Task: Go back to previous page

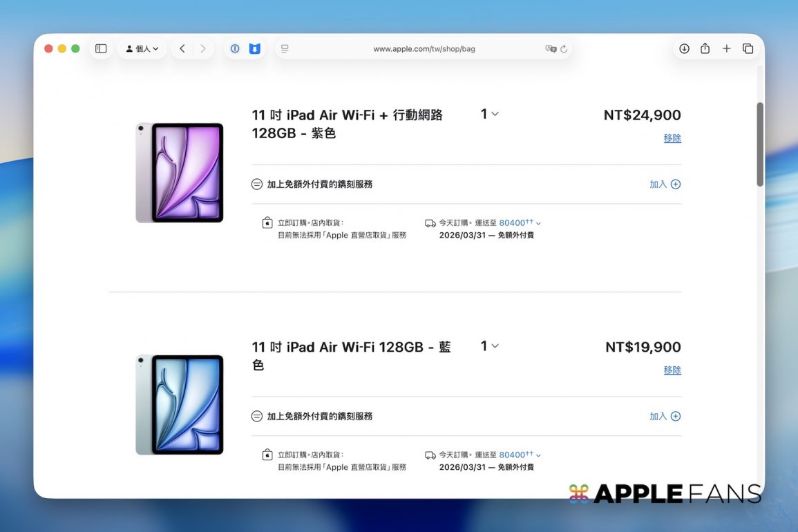Action: pos(182,48)
